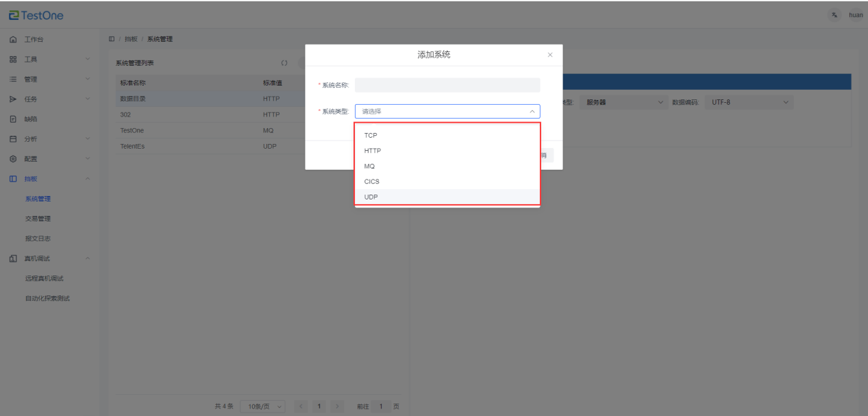Viewport: 868px width, 416px height.
Task: Click the 工作台 home icon in sidebar
Action: point(13,40)
